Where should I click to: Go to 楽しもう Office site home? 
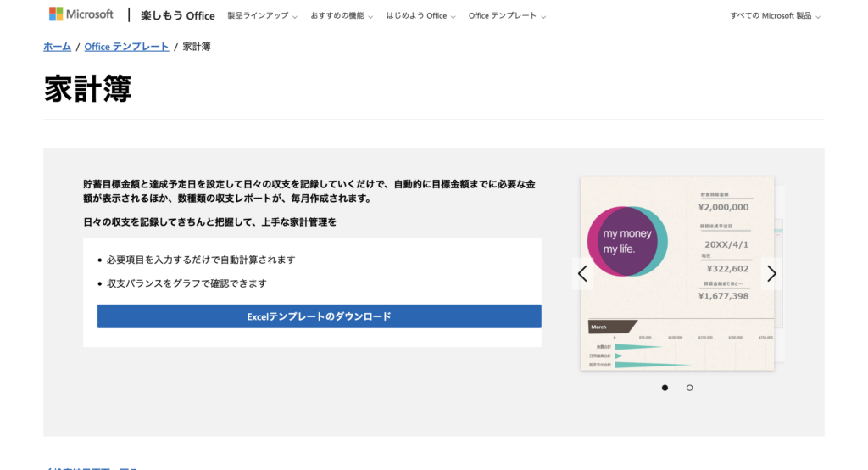177,15
